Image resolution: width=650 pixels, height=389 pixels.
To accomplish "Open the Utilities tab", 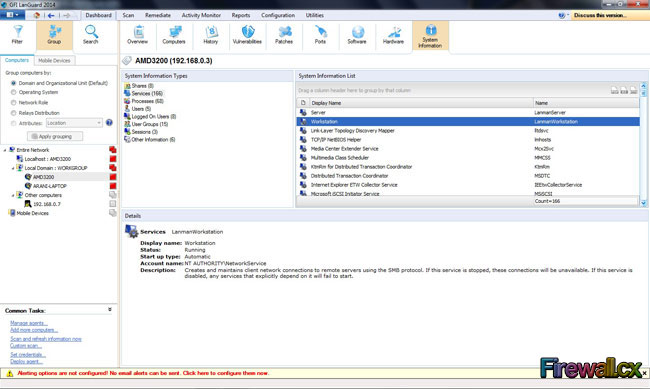I will [315, 15].
